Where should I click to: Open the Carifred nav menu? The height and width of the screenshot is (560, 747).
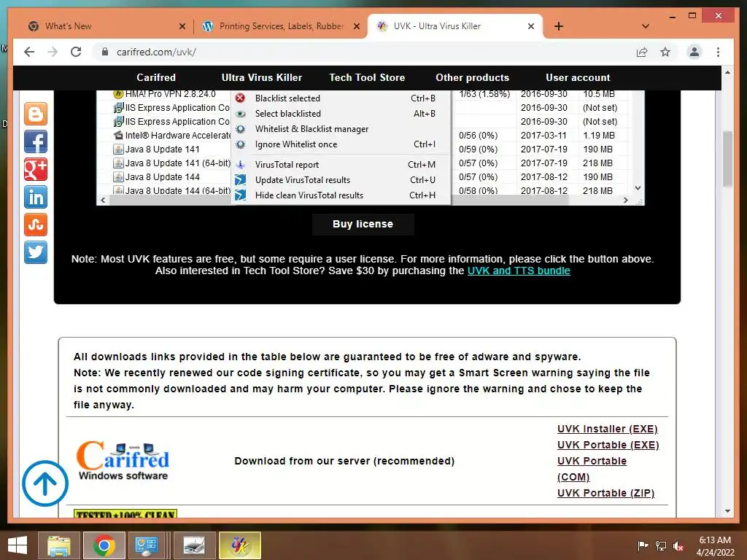coord(156,77)
